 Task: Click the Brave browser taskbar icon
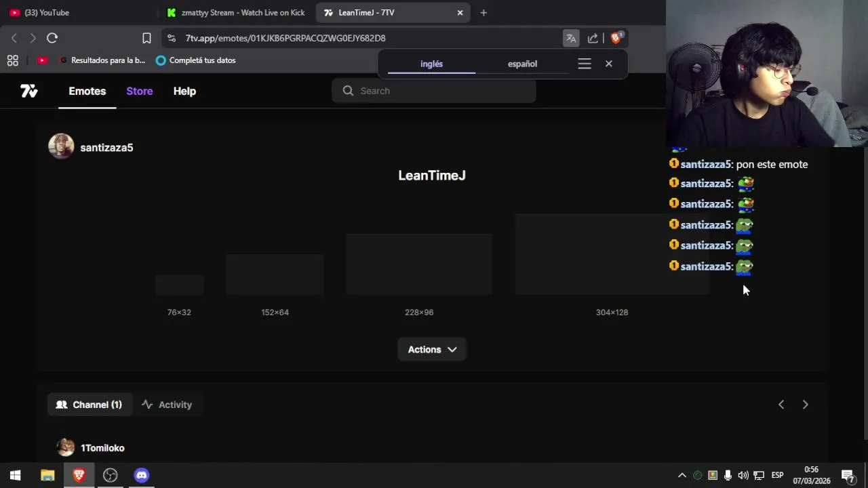[79, 475]
